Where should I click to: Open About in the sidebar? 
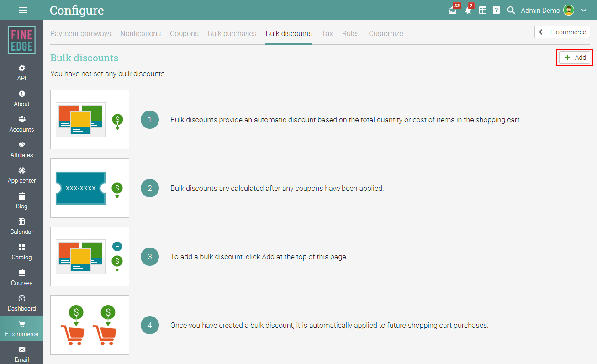tap(21, 98)
